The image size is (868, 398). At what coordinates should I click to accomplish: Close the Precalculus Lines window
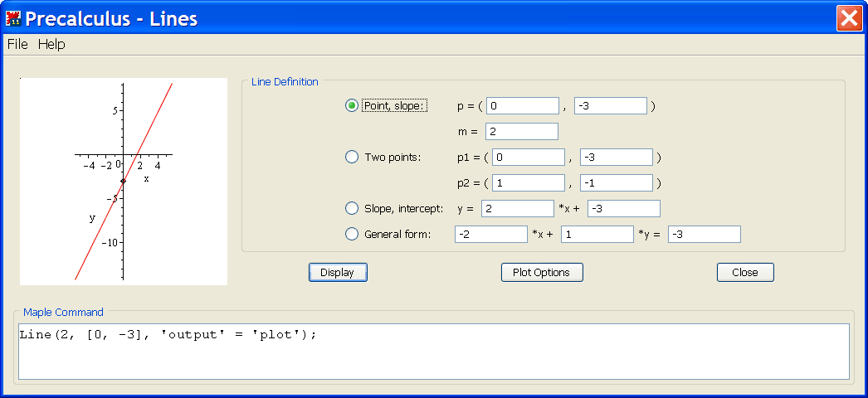pos(850,17)
